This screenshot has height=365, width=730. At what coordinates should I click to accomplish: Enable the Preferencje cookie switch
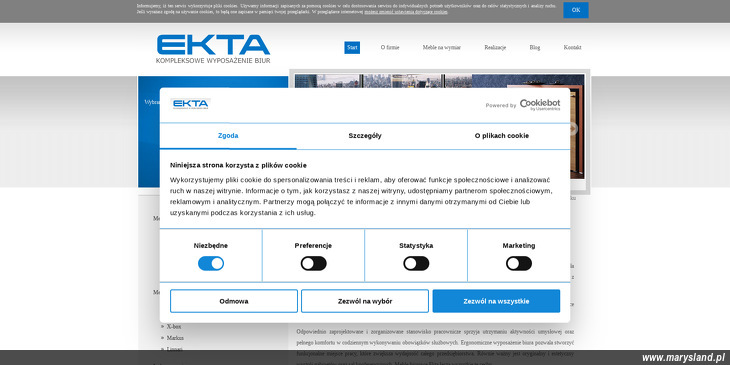(313, 264)
